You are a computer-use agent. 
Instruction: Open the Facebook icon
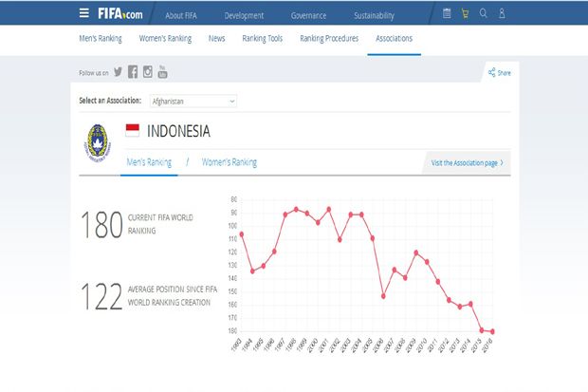pos(133,72)
